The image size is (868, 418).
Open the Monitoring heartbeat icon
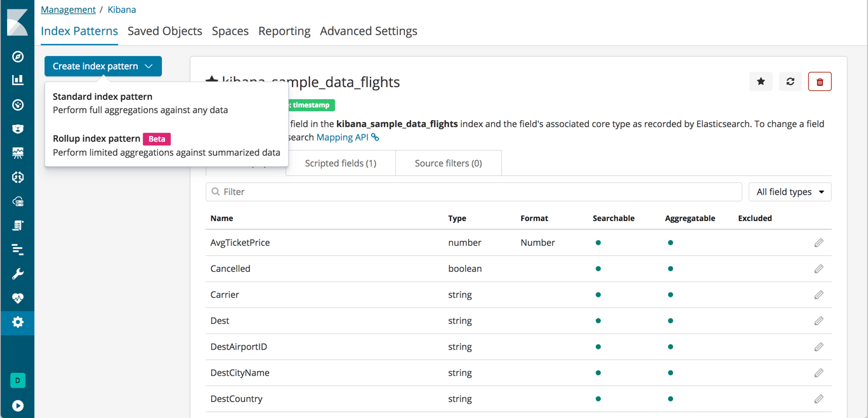point(17,297)
